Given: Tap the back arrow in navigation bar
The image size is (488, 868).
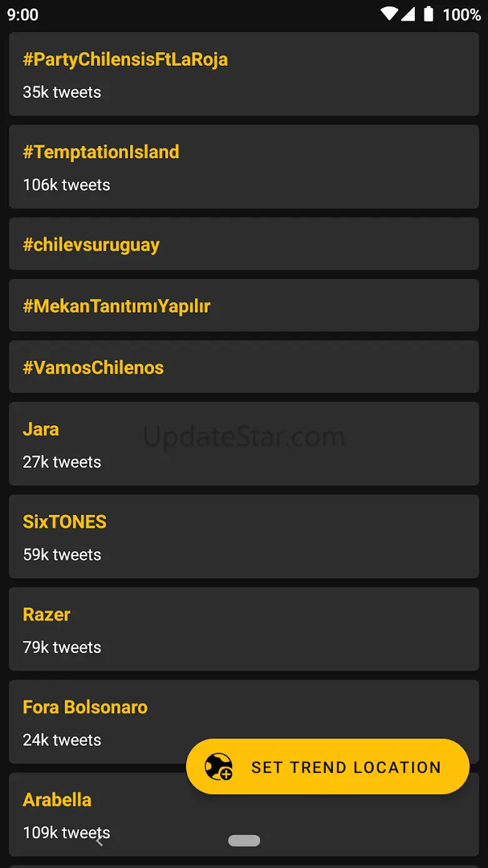Looking at the screenshot, I should 99,841.
